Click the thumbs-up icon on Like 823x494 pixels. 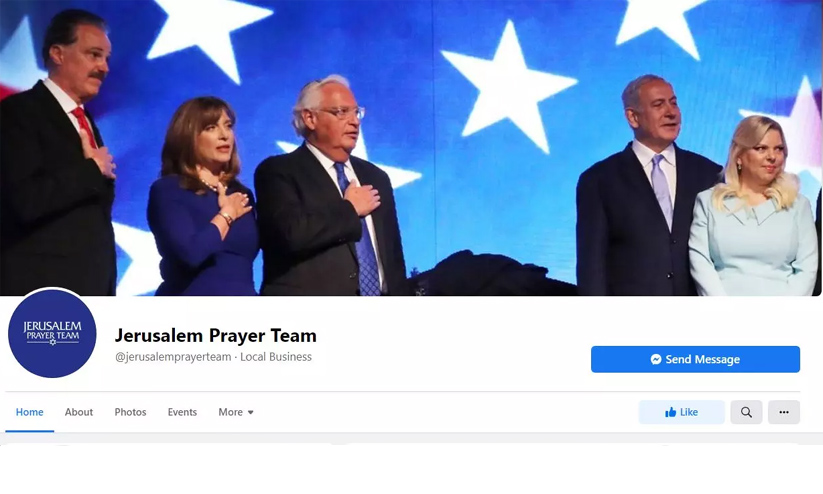(670, 412)
